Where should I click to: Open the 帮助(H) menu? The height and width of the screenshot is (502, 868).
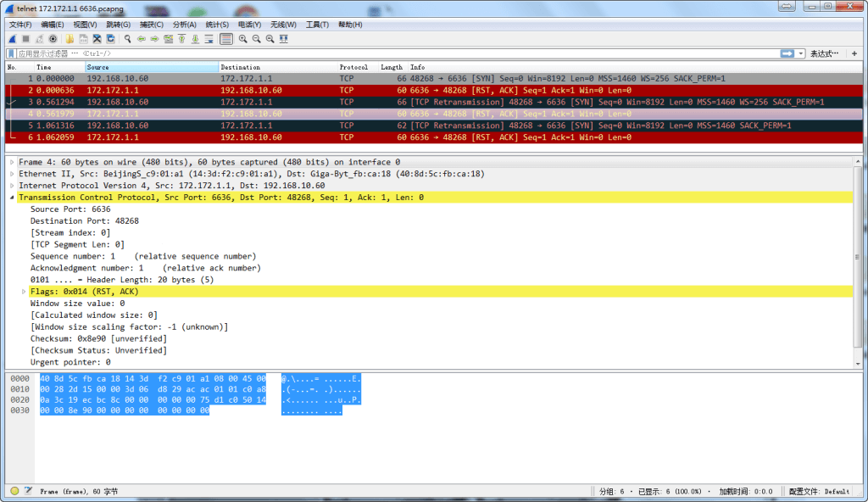(x=350, y=25)
